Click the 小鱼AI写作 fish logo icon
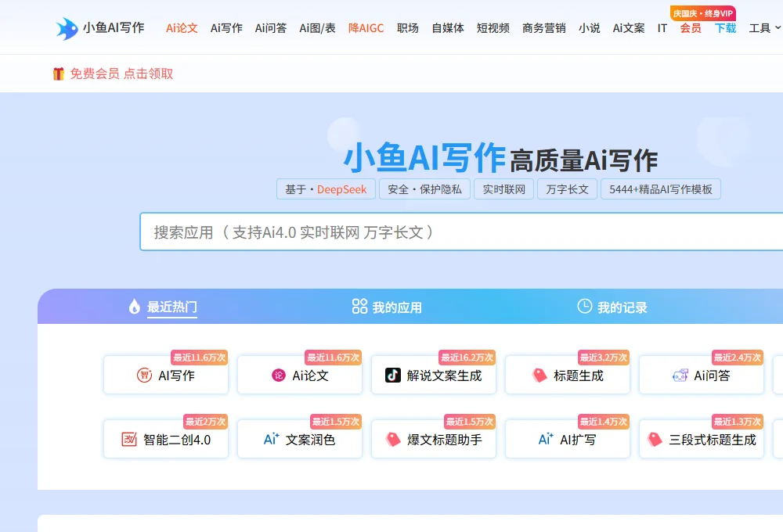The height and width of the screenshot is (532, 783). pyautogui.click(x=67, y=28)
